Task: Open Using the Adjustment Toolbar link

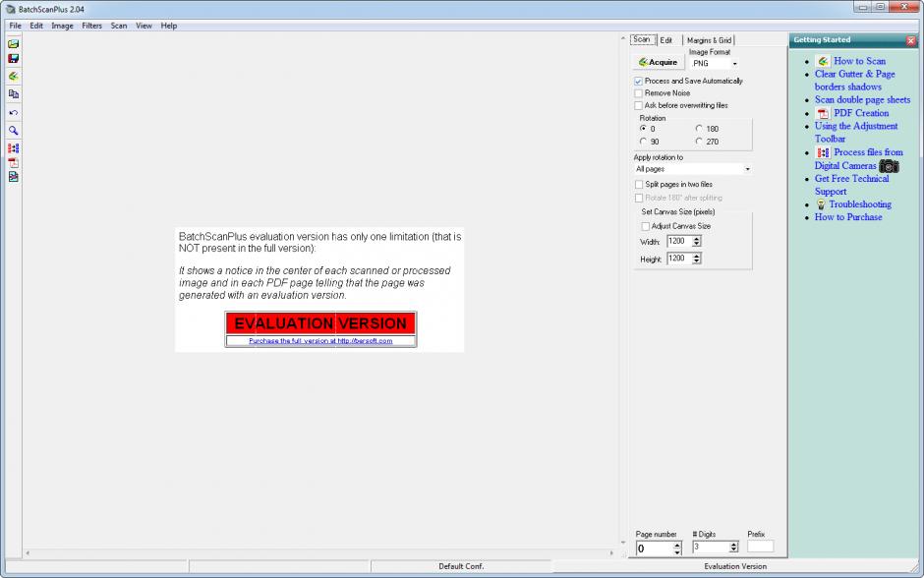Action: [x=856, y=133]
